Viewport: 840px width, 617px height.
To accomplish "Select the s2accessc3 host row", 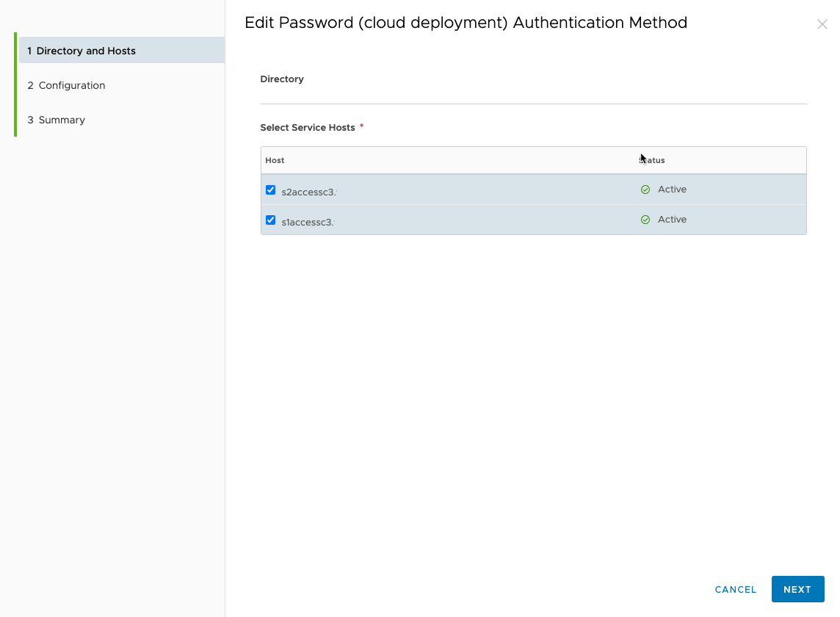I will 441,190.
